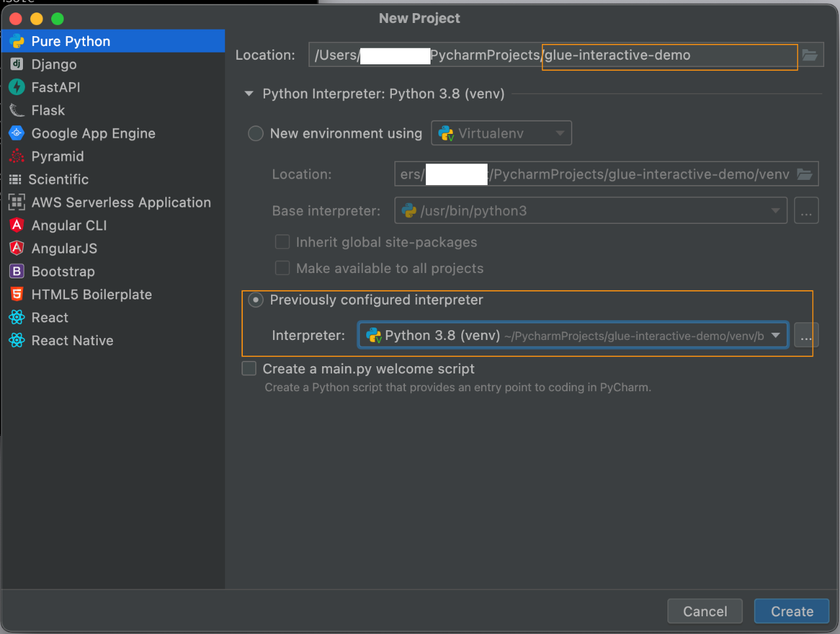Screen dimensions: 840x634
Task: Select Previously configured interpreter radio button
Action: [x=255, y=300]
